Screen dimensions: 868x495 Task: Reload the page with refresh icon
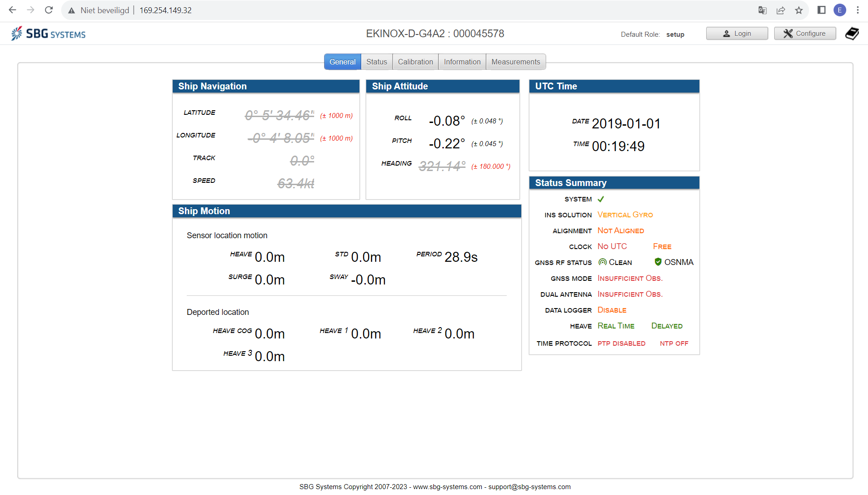(x=49, y=10)
